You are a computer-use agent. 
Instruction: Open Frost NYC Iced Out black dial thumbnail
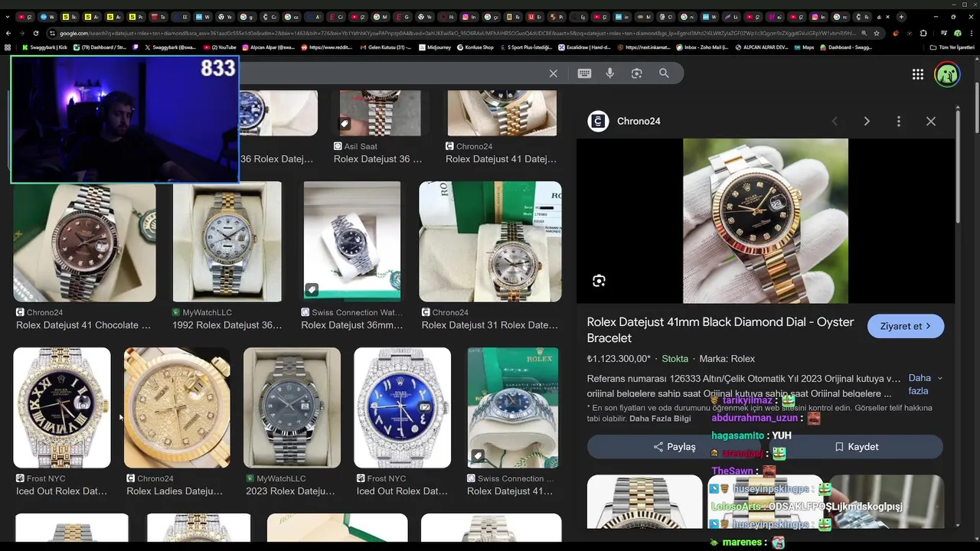[x=62, y=408]
